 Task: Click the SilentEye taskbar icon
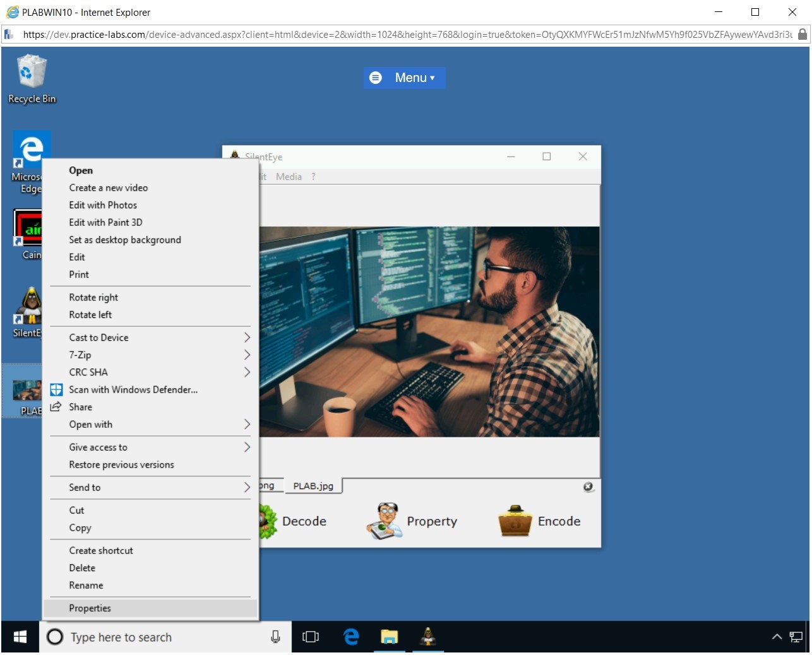(x=428, y=637)
